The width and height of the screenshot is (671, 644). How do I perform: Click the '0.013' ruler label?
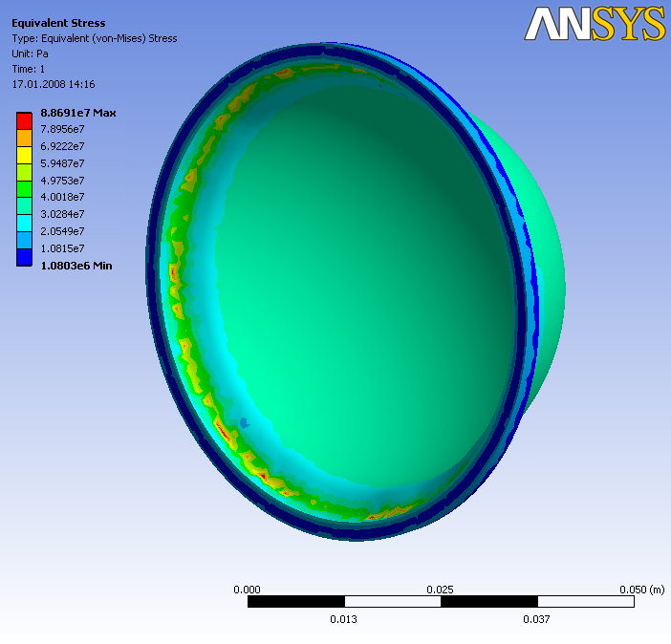coord(344,619)
